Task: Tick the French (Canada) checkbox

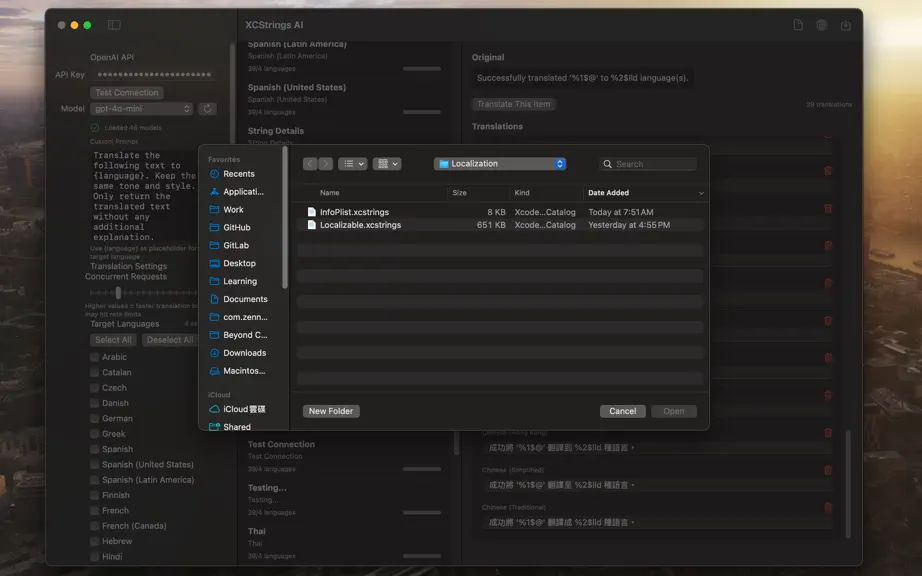Action: click(94, 526)
